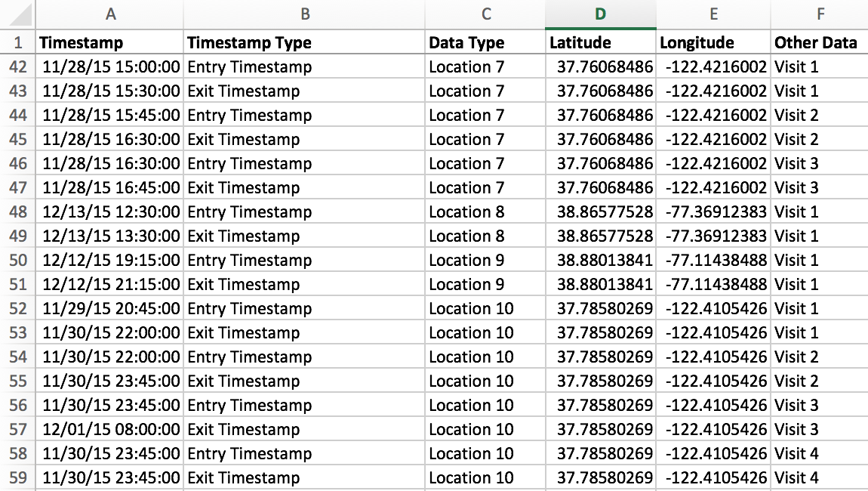Select Visit 3 cell in row 47

coord(819,187)
